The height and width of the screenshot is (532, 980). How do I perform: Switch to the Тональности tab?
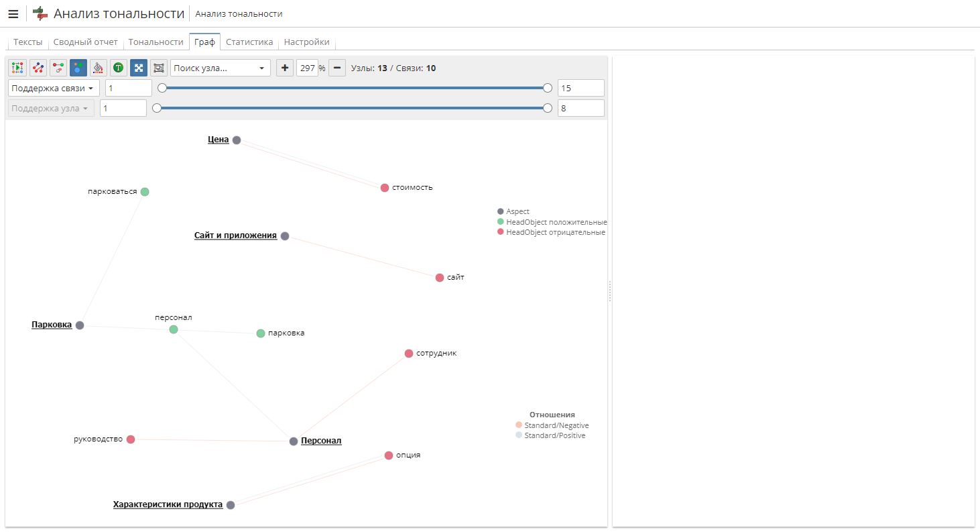[156, 42]
